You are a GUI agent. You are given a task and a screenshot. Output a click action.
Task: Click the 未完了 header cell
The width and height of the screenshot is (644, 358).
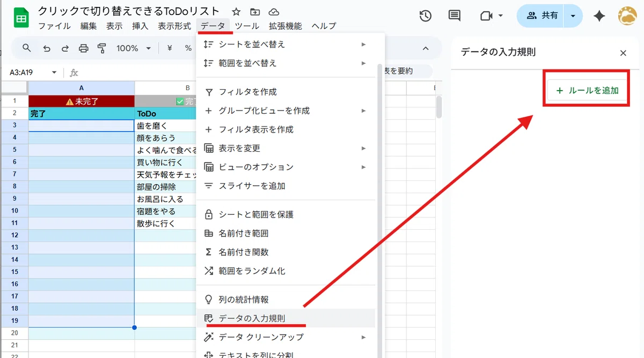click(x=81, y=101)
